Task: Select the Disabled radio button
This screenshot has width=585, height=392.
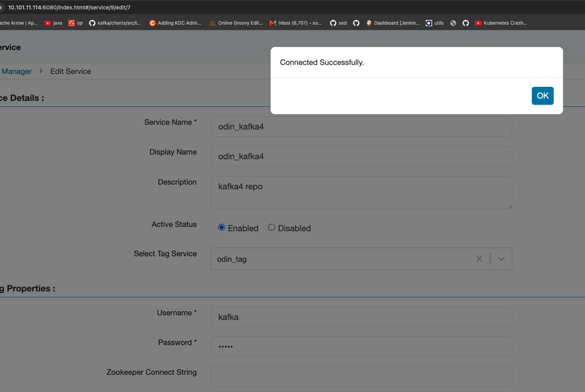Action: (x=271, y=227)
